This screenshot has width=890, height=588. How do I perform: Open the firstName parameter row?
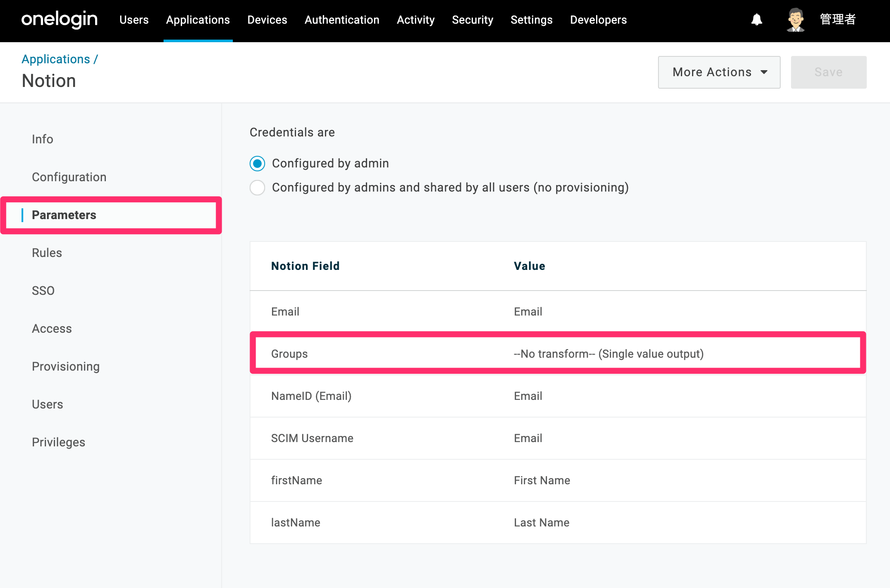pos(558,480)
